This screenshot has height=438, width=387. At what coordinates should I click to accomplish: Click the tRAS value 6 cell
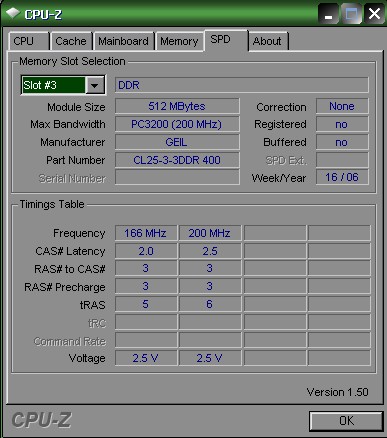pyautogui.click(x=210, y=304)
